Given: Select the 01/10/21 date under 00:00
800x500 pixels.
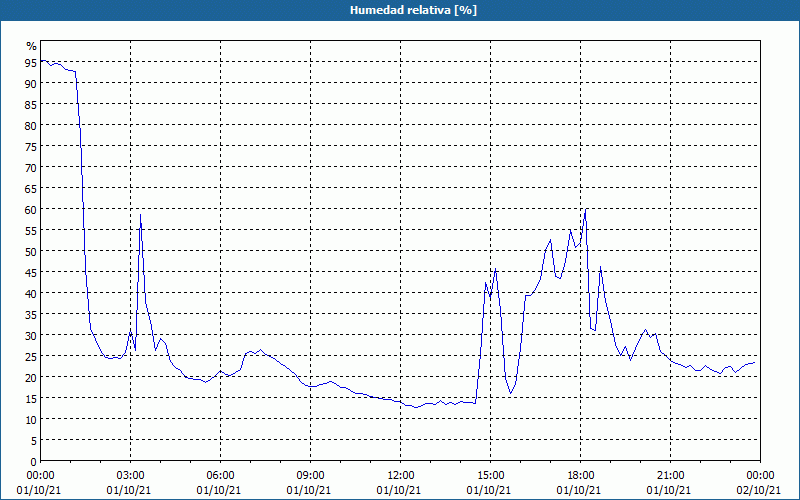Looking at the screenshot, I should pyautogui.click(x=39, y=490).
